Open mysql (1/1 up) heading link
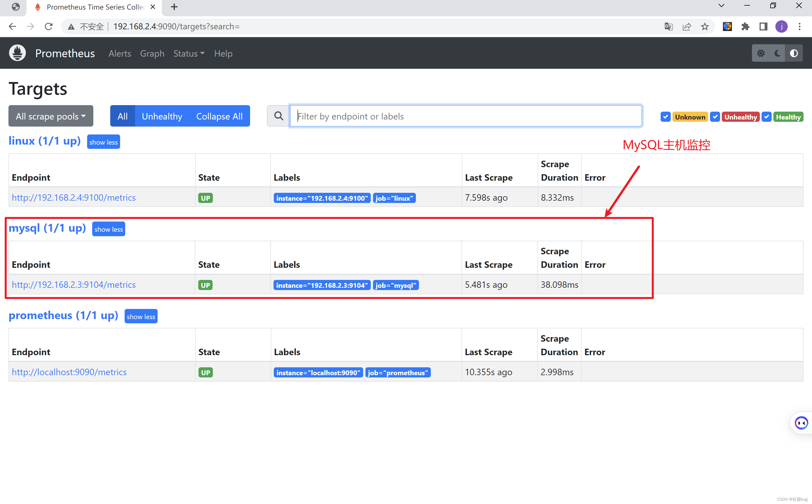Viewport: 812px width, 504px height. 47,228
